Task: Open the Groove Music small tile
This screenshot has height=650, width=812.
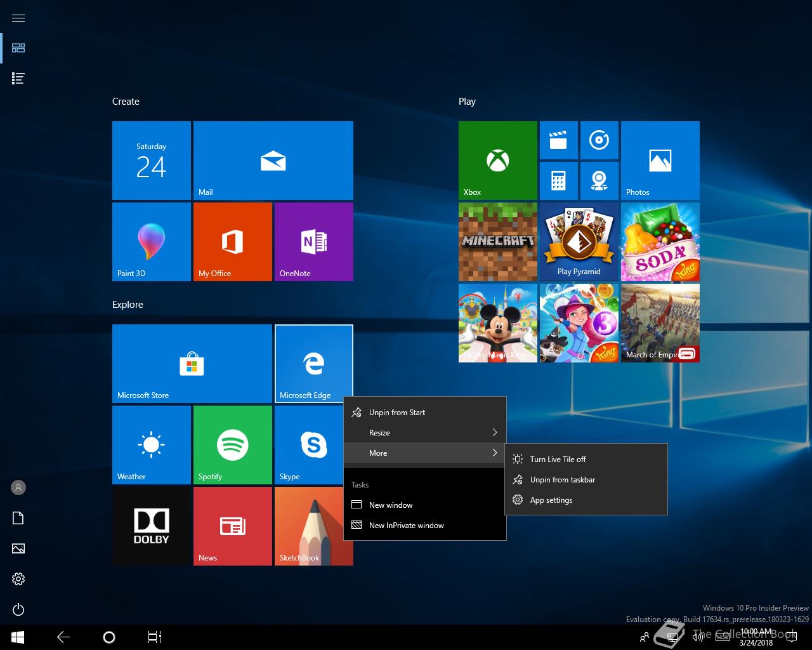Action: point(599,140)
